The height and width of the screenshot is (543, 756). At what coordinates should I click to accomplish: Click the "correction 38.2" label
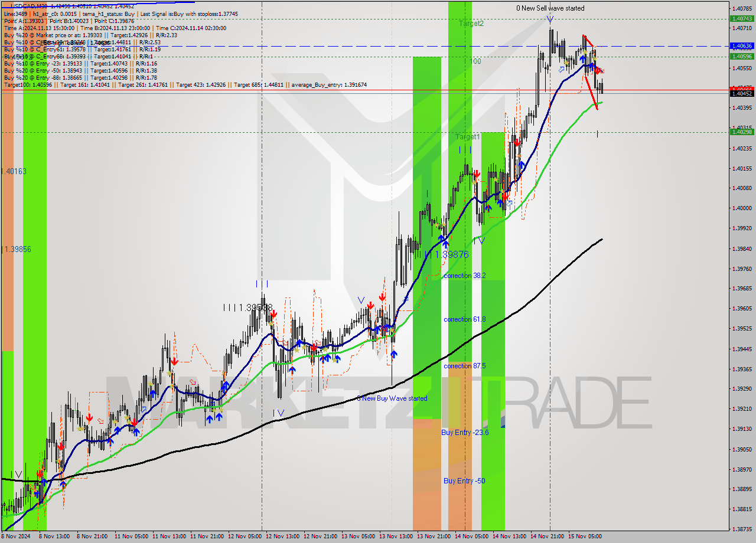(x=465, y=276)
